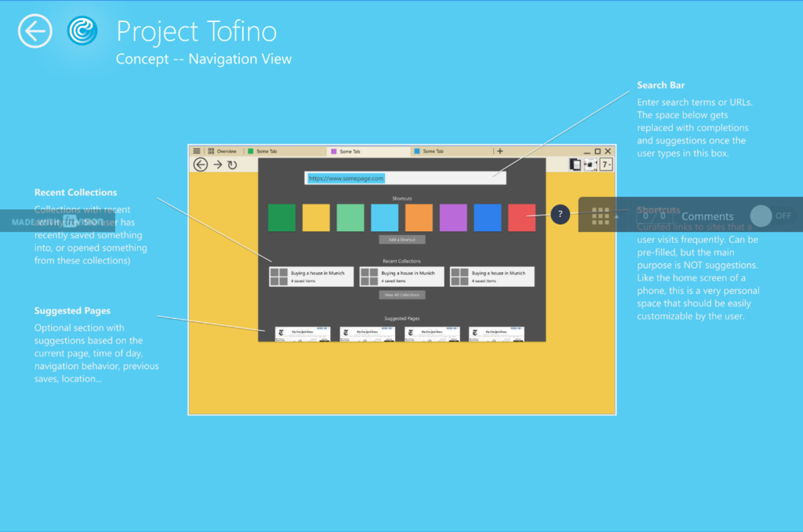Go back using the circled arrow beside Project Tofino logo
803x532 pixels.
(x=35, y=31)
